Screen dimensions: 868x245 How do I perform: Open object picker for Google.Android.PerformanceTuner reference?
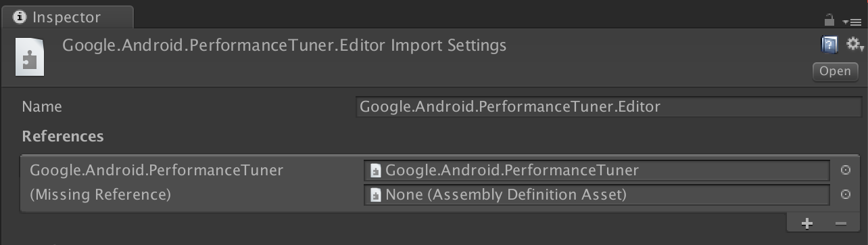tap(845, 170)
